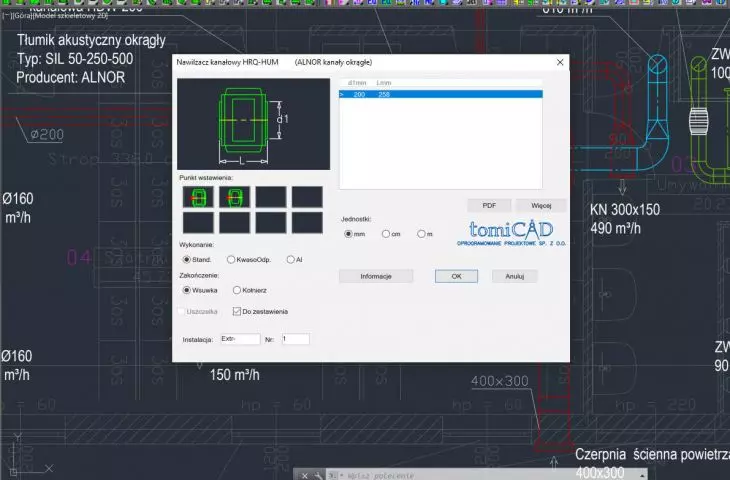This screenshot has height=480, width=730.
Task: Select the '490 m³/h' label
Action: (x=615, y=228)
